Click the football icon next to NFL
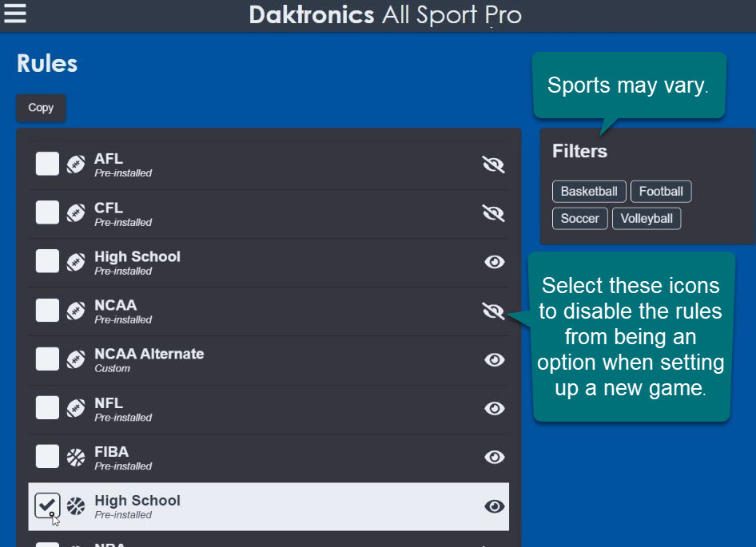Viewport: 756px width, 547px height. click(75, 408)
